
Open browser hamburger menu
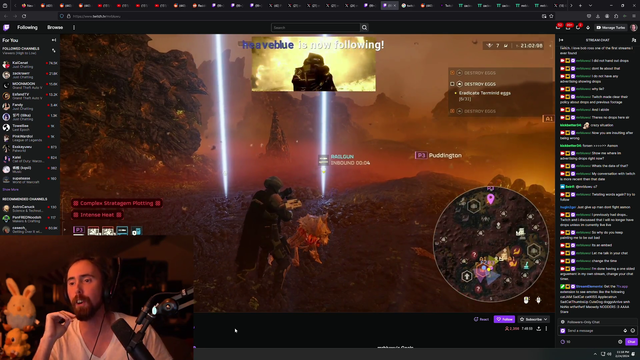(x=634, y=16)
